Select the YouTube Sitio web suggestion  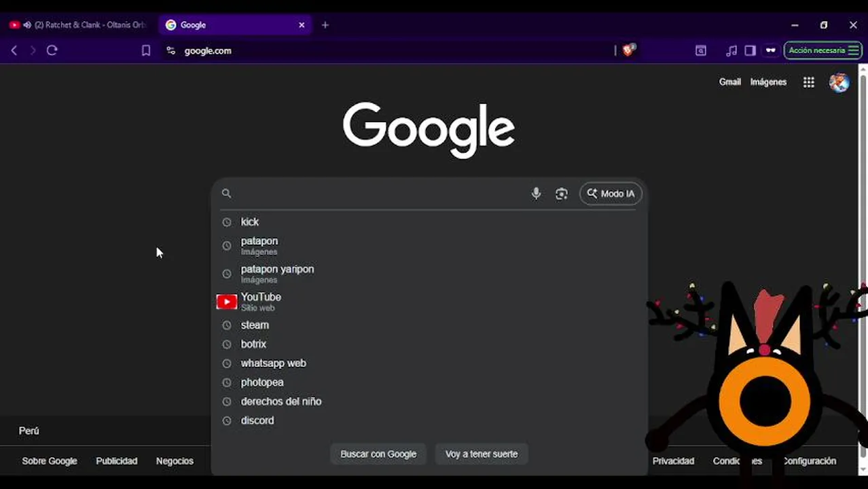coord(429,302)
